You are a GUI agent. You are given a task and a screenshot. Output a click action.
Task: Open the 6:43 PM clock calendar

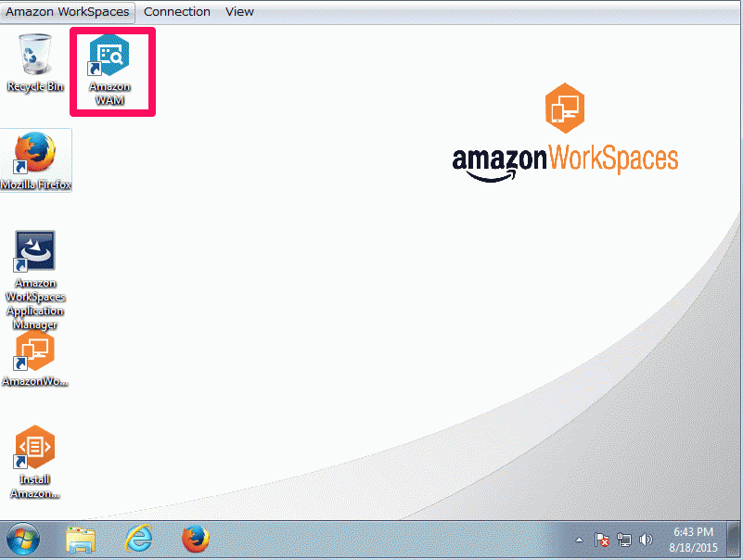click(693, 540)
